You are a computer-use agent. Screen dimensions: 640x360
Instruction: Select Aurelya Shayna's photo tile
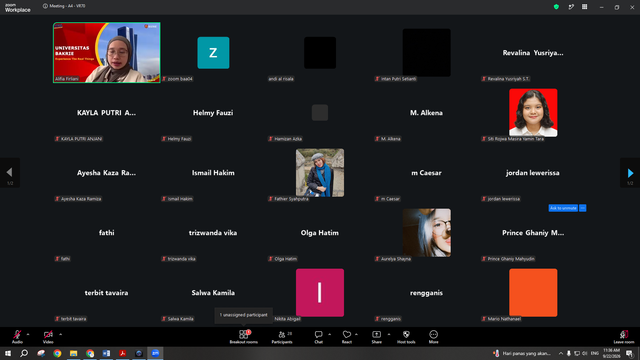[427, 233]
